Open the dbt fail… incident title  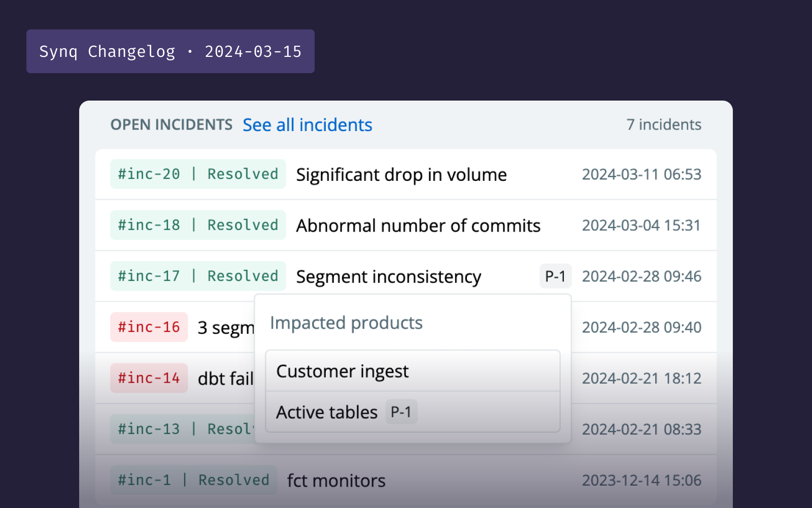click(226, 379)
